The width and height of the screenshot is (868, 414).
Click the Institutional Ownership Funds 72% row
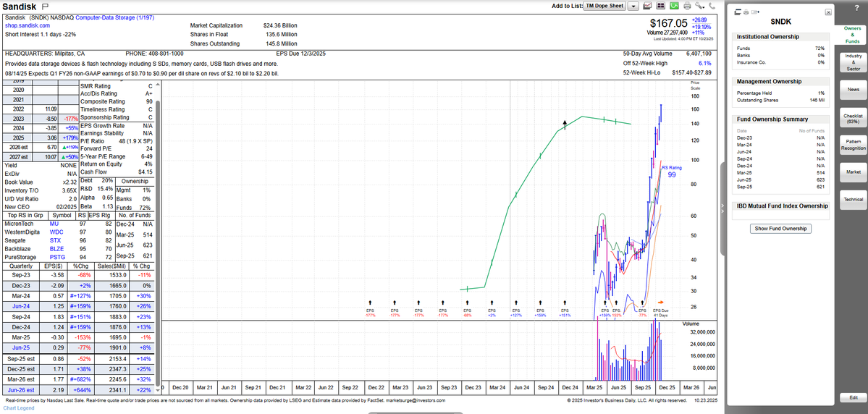pos(780,48)
